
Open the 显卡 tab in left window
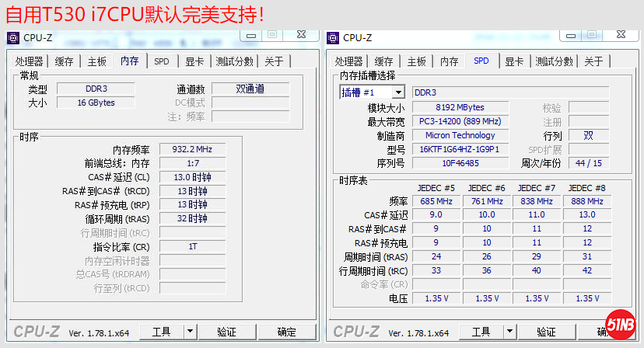(194, 61)
